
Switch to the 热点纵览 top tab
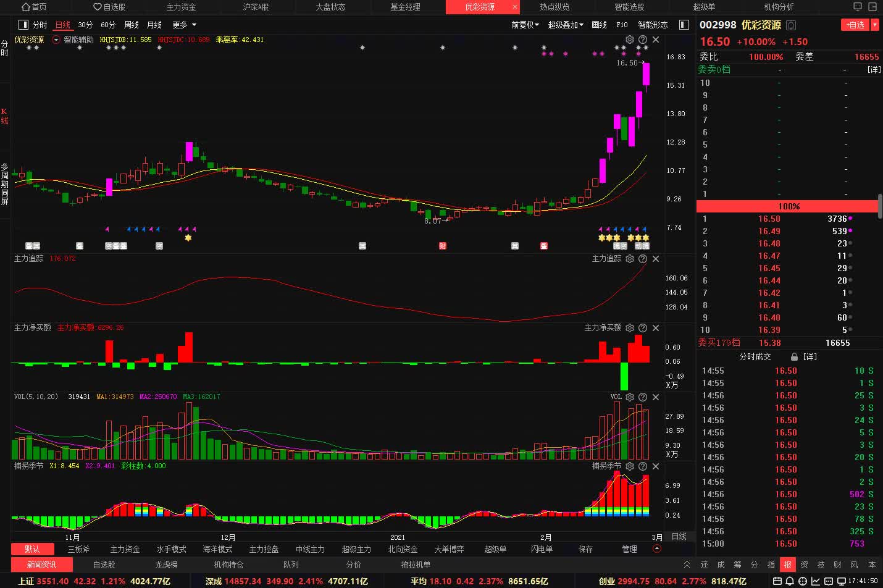[x=554, y=7]
